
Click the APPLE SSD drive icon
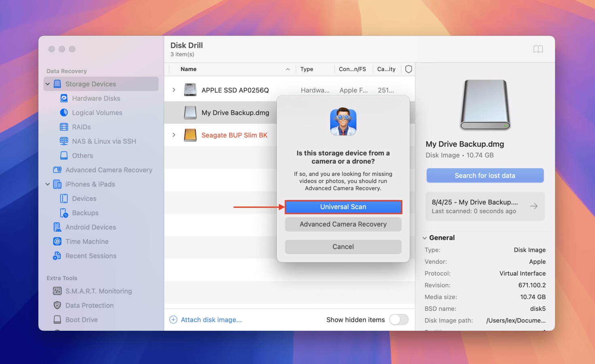(x=190, y=90)
